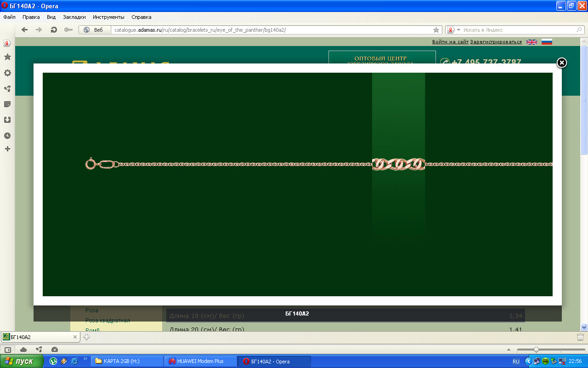
Task: Open closed tabs trash dropdown
Action: click(580, 337)
